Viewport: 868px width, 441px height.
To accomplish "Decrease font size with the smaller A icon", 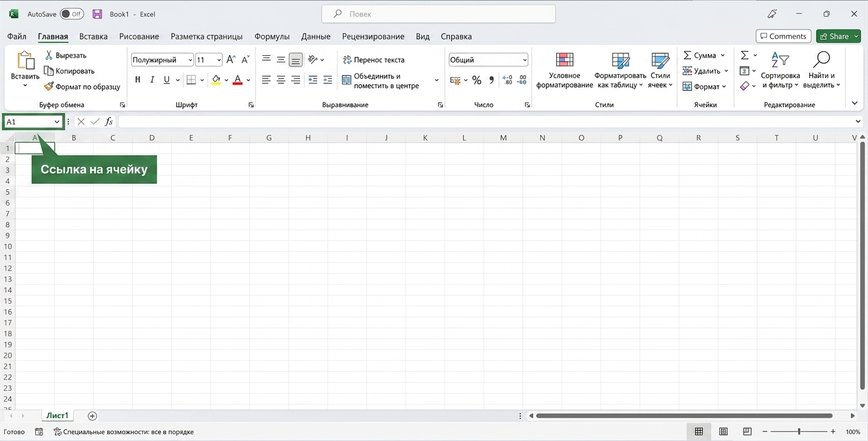I will (245, 60).
